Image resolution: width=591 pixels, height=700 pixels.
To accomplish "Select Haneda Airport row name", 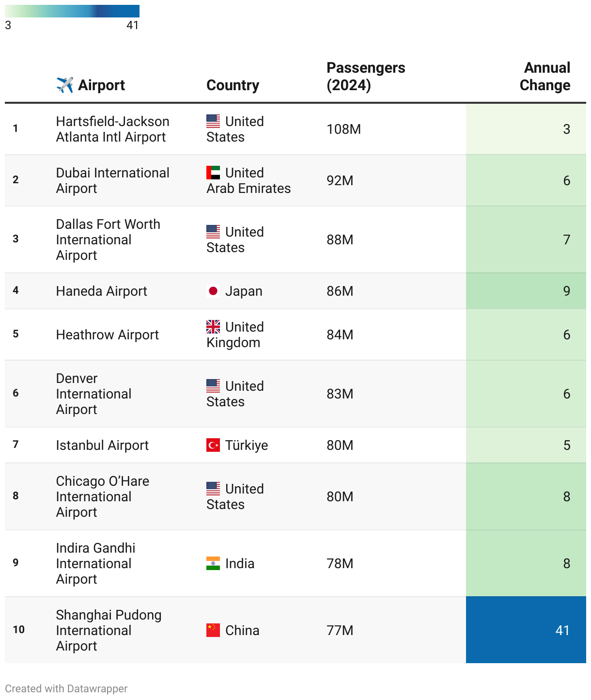I will pyautogui.click(x=101, y=291).
